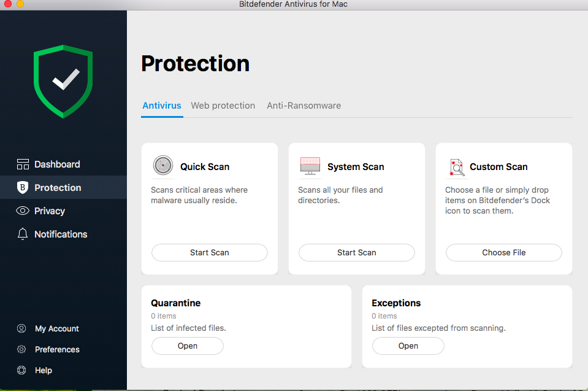
Task: Click the Dashboard grid icon
Action: pos(23,165)
